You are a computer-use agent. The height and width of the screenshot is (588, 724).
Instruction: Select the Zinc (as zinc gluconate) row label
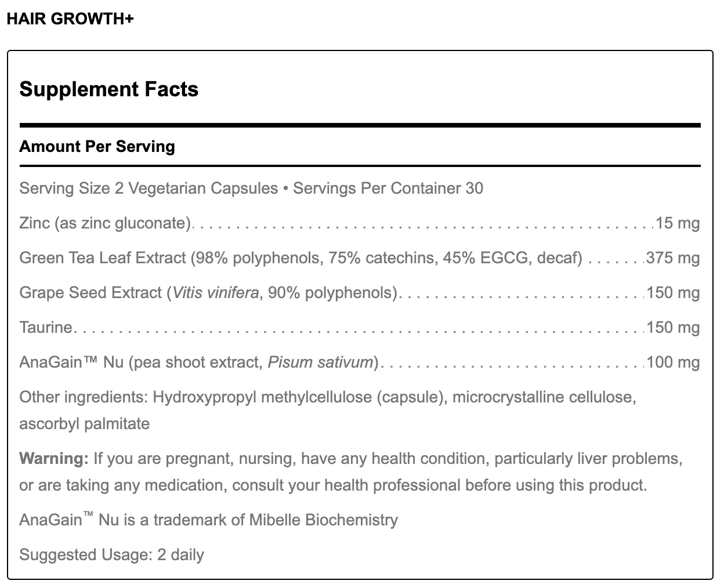[105, 223]
